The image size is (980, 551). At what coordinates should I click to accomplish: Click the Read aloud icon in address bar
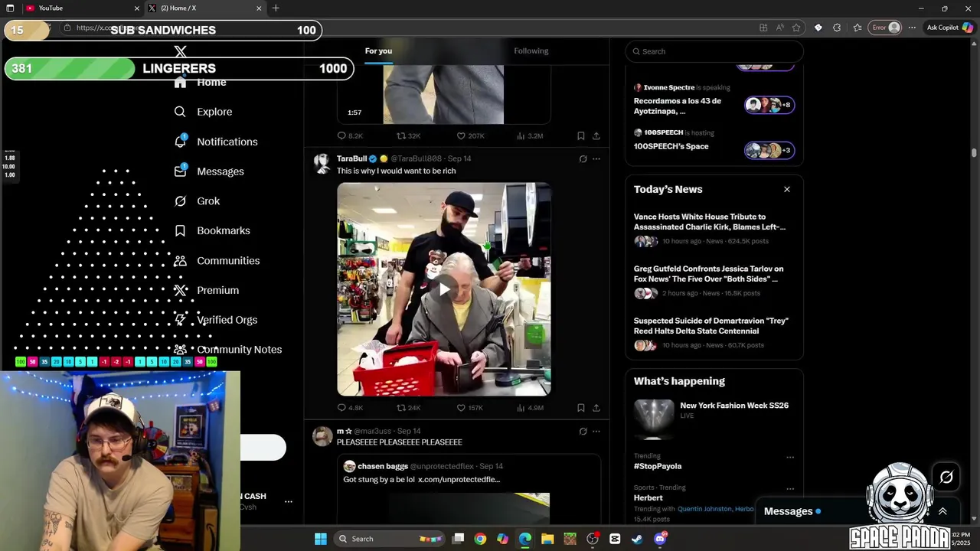779,28
